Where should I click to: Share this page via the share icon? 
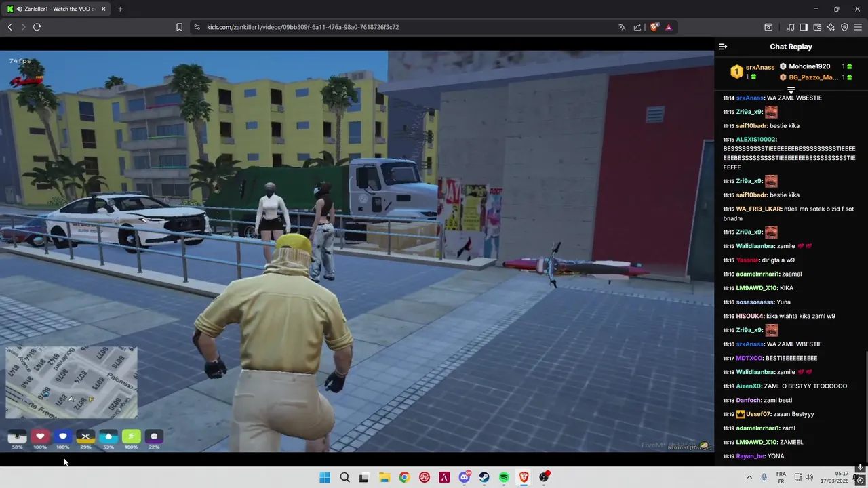pyautogui.click(x=637, y=27)
